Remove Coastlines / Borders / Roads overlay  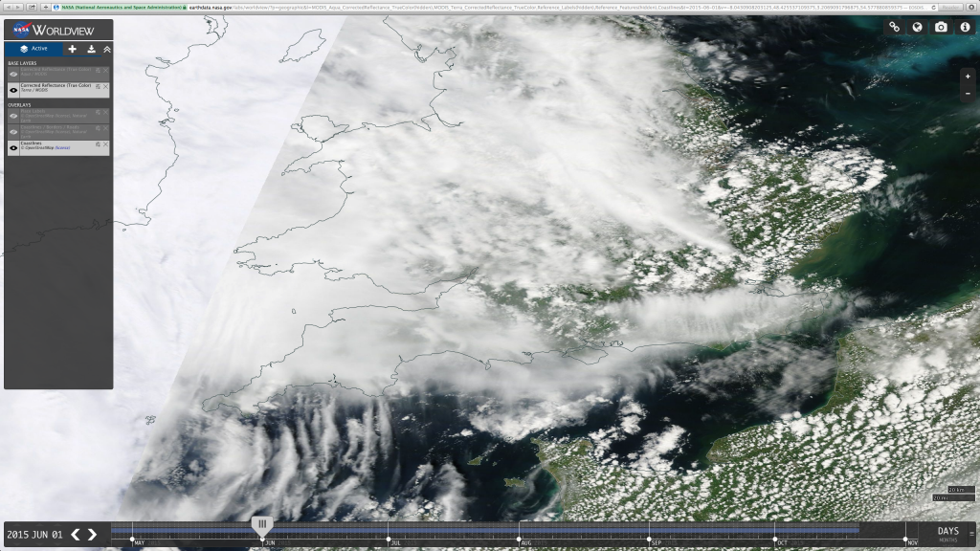point(105,129)
